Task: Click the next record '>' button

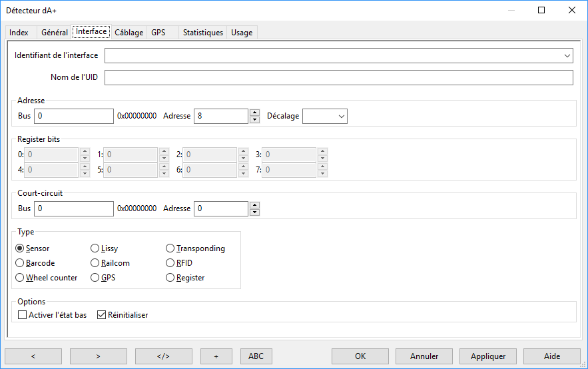Action: tap(98, 356)
